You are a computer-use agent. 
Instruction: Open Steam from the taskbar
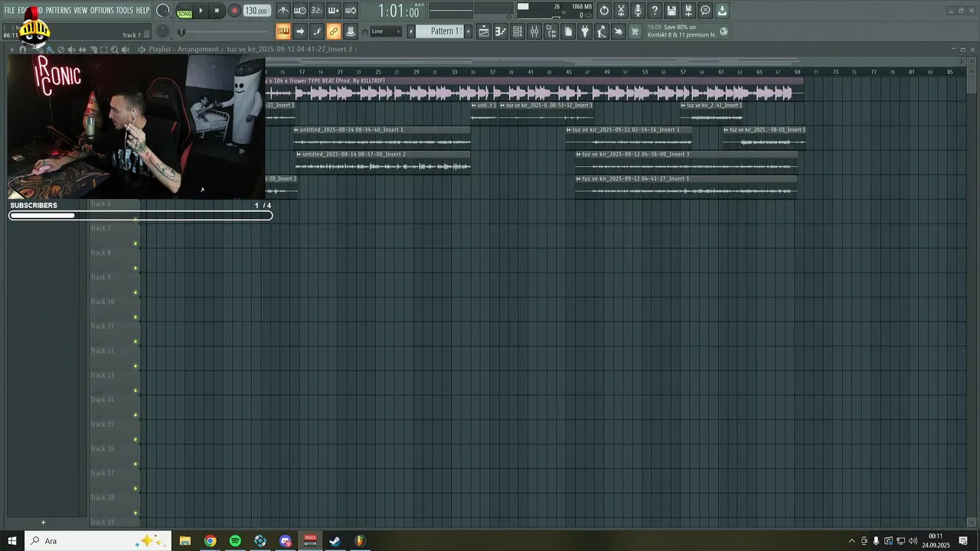pos(335,541)
